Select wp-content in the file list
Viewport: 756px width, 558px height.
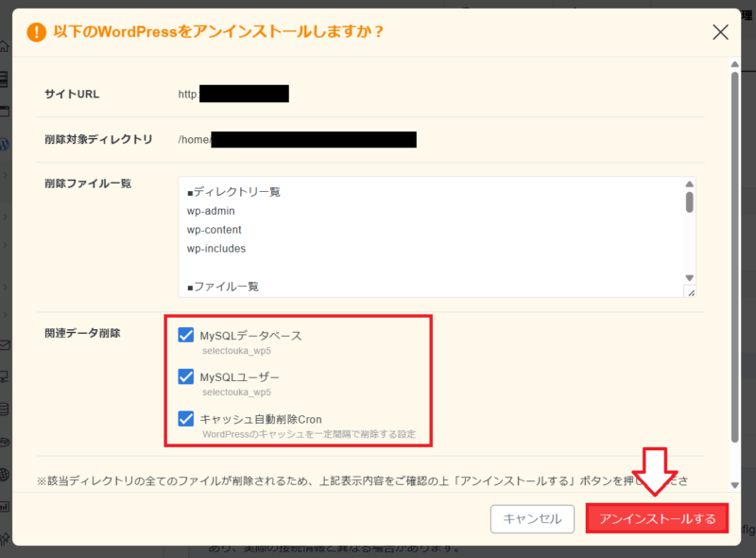[x=215, y=230]
